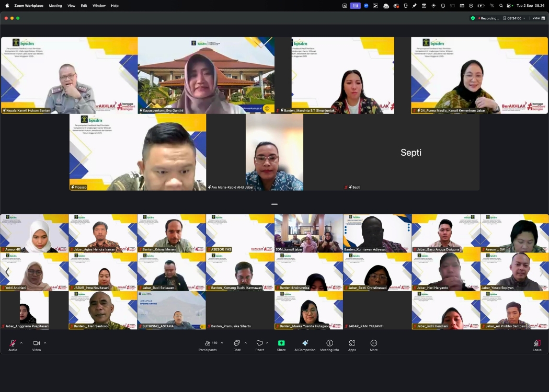
Task: Expand video options caret next to Video
Action: [x=45, y=343]
